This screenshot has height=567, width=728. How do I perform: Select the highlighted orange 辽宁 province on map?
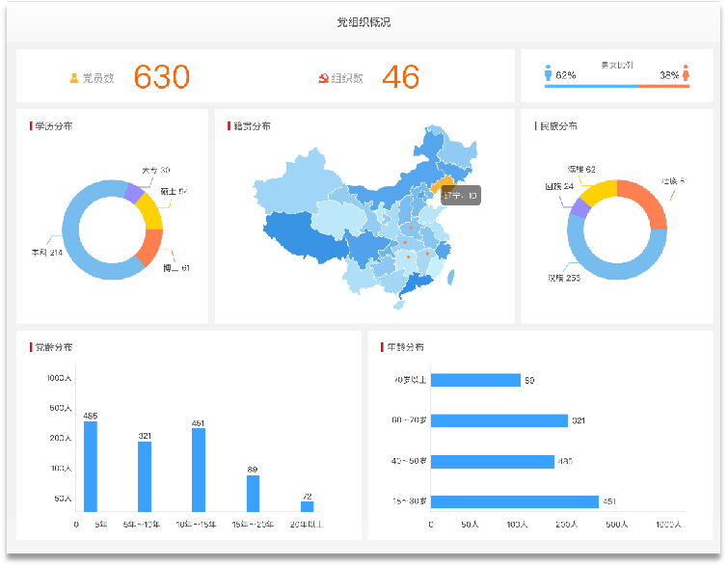point(438,184)
